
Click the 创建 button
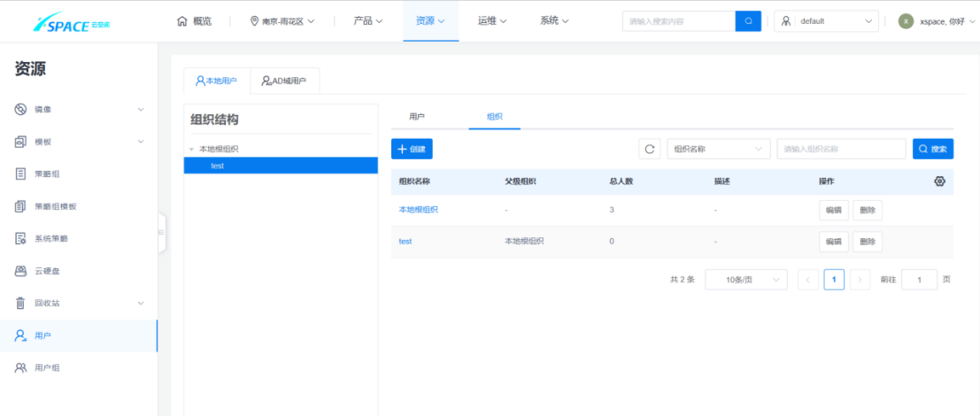point(412,149)
